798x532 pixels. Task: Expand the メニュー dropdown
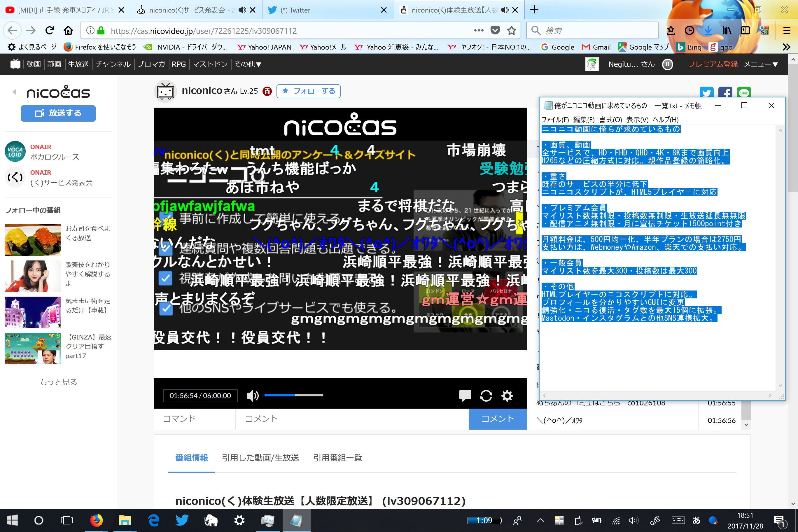click(x=761, y=64)
